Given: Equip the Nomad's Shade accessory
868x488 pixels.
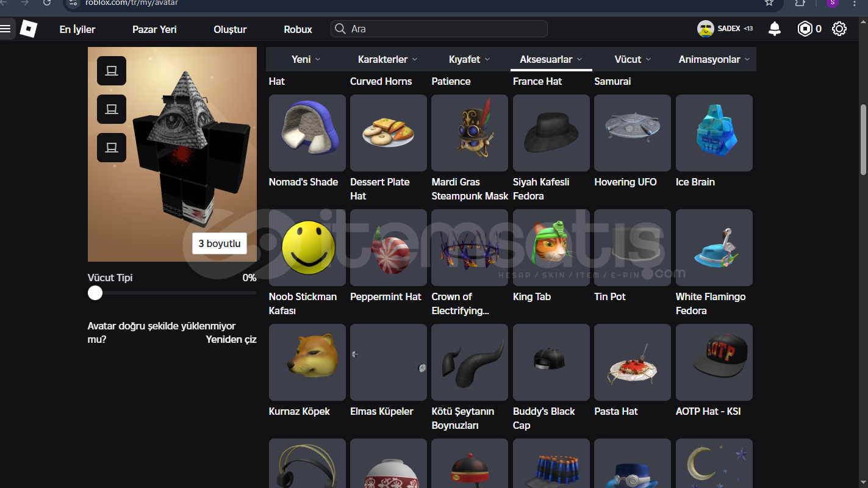Looking at the screenshot, I should (x=307, y=133).
